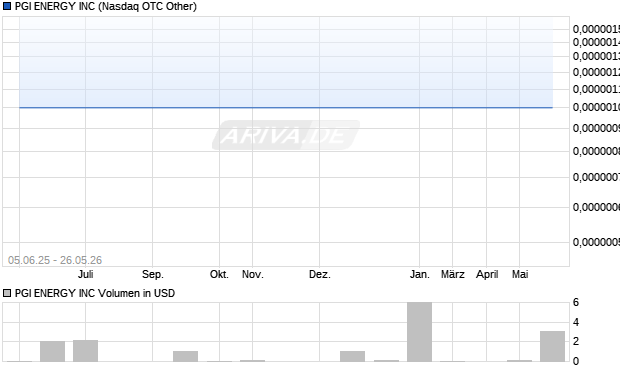Click the volume bar between Sep. and Okt.
Image resolution: width=620 pixels, height=371 pixels.
(x=185, y=356)
